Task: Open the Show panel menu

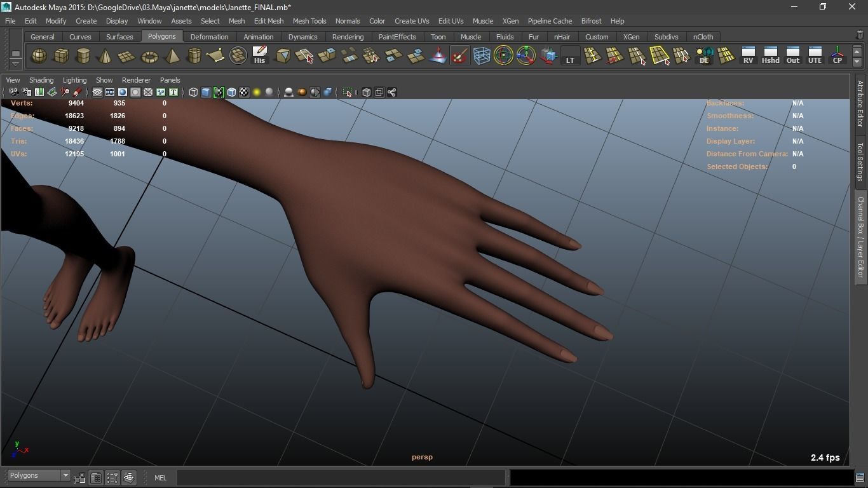Action: click(104, 80)
